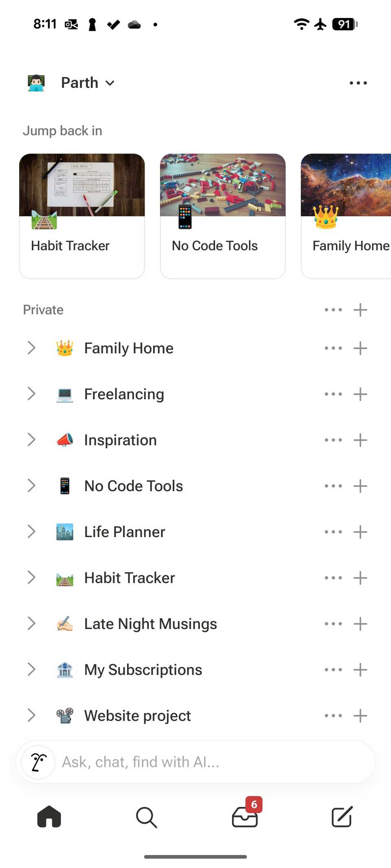Add a page inside No Code Tools

(x=360, y=485)
